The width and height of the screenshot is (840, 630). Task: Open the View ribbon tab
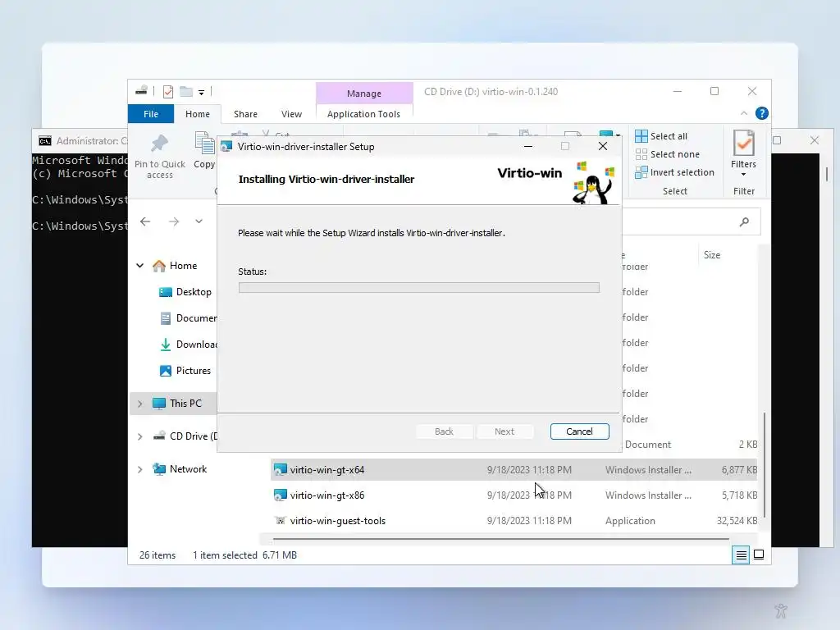291,114
